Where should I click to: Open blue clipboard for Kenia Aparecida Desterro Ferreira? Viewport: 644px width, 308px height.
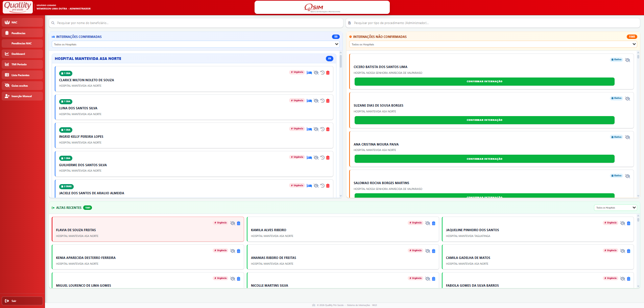pos(239,251)
